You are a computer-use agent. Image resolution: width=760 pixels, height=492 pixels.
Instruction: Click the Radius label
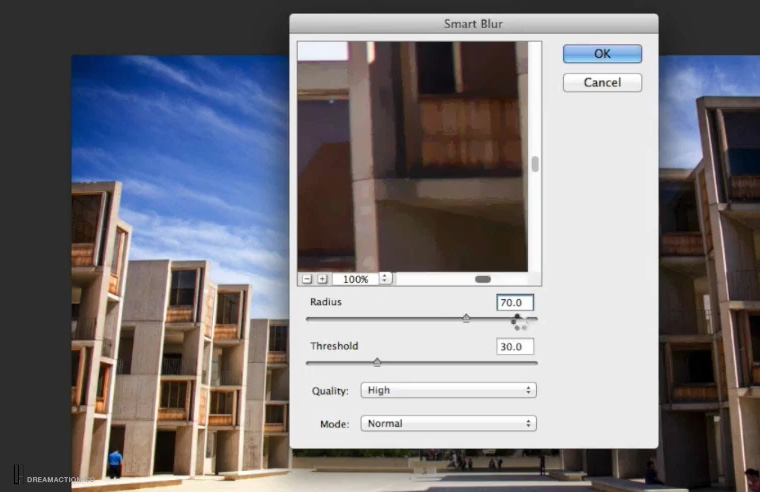326,302
